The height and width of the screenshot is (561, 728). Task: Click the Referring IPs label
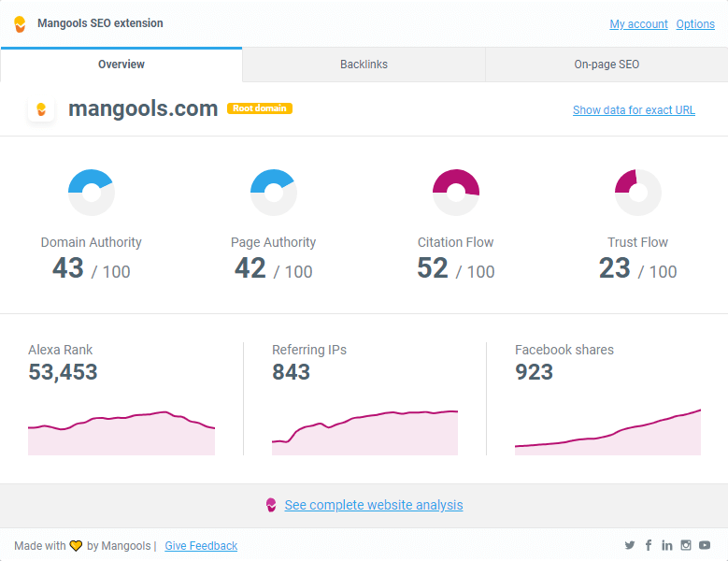309,350
